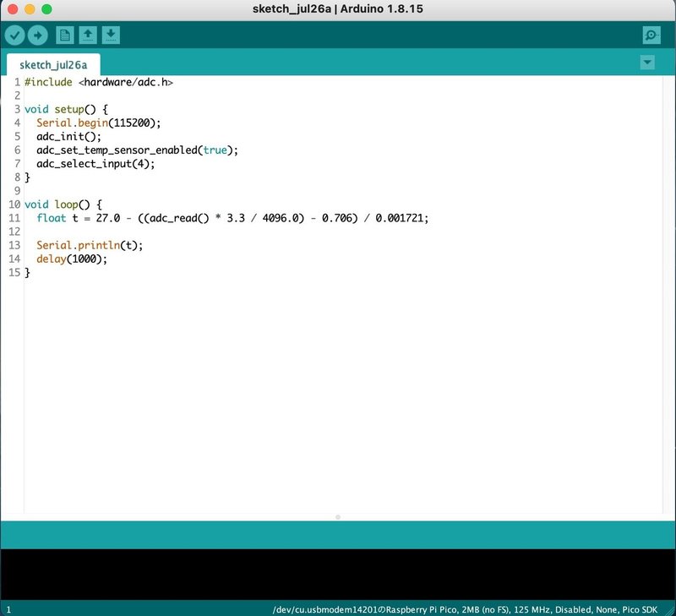
Task: Click the Upload arrow button
Action: coord(37,35)
